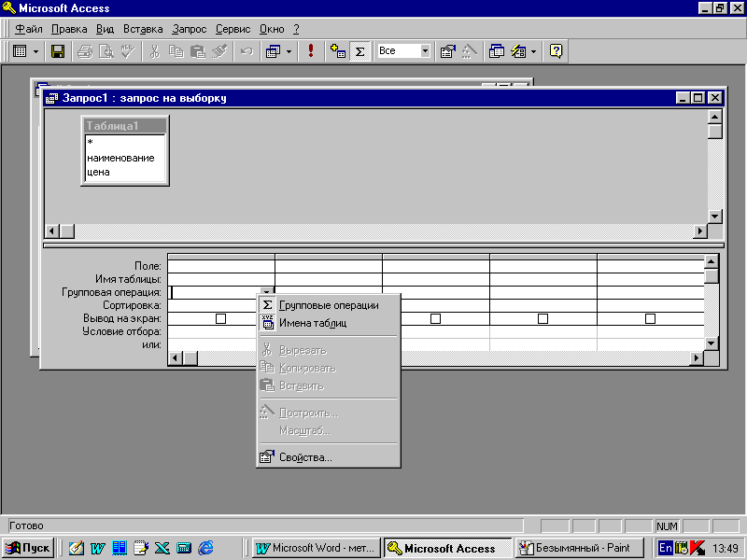Click the New Object toolbar icon
The width and height of the screenshot is (747, 560).
pos(518,51)
